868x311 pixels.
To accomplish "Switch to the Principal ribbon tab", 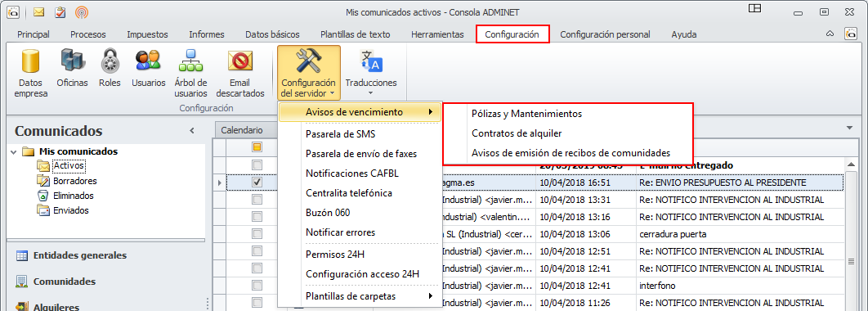I will pos(34,34).
